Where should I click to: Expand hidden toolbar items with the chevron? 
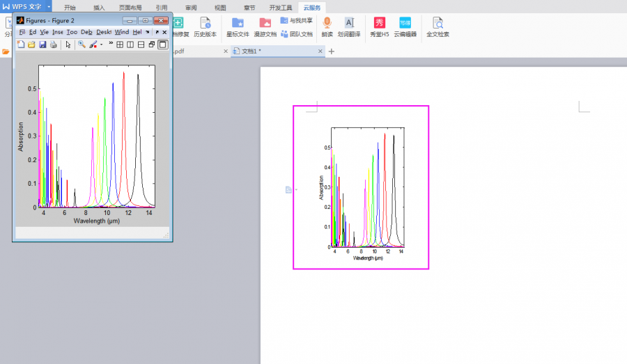[111, 44]
